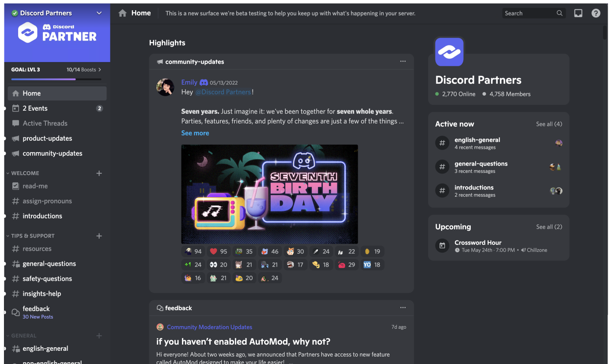Open the AutoMod post title

click(243, 342)
